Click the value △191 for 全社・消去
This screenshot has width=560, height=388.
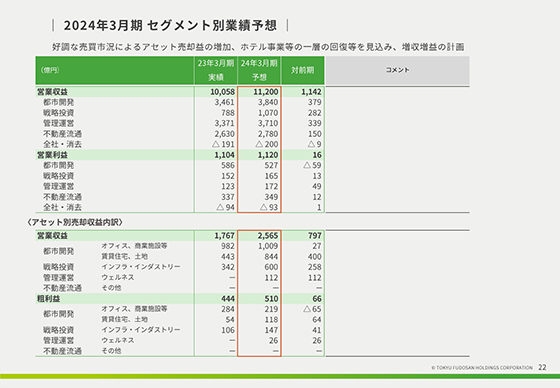point(223,144)
